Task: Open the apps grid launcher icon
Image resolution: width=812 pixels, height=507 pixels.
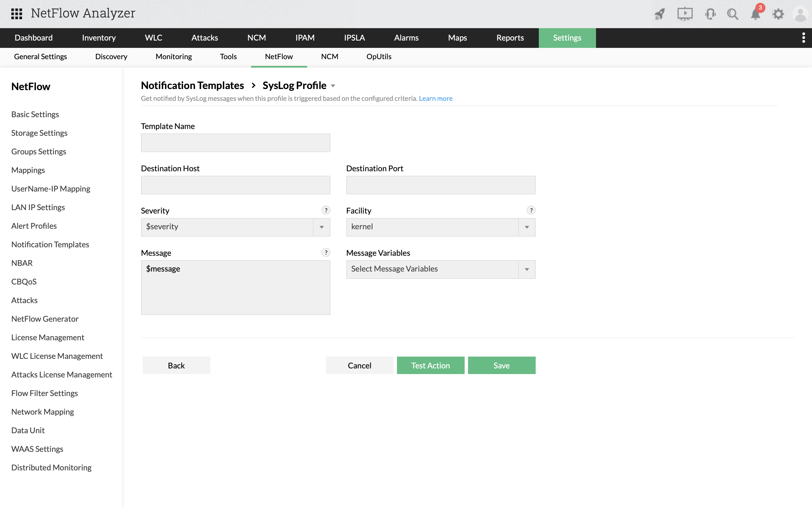Action: [x=16, y=14]
